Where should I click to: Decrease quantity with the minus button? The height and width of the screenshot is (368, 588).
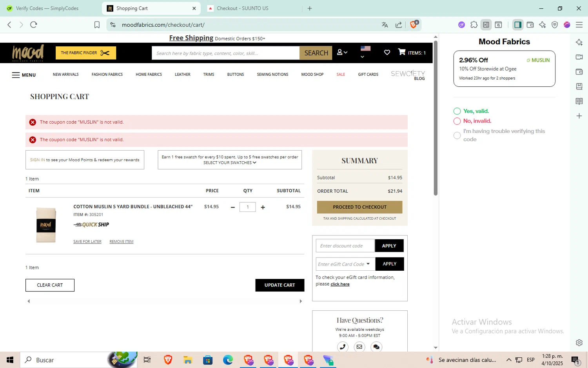(x=233, y=207)
